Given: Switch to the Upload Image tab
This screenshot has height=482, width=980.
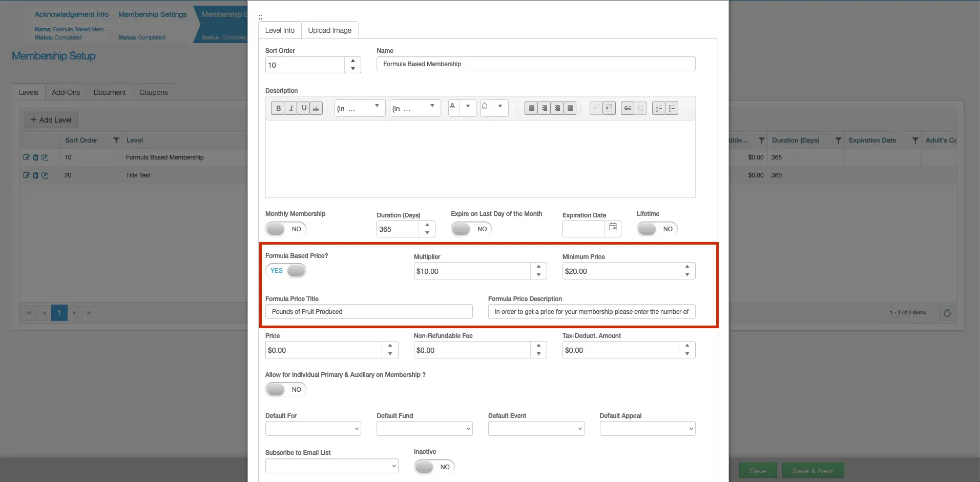Looking at the screenshot, I should pyautogui.click(x=330, y=30).
